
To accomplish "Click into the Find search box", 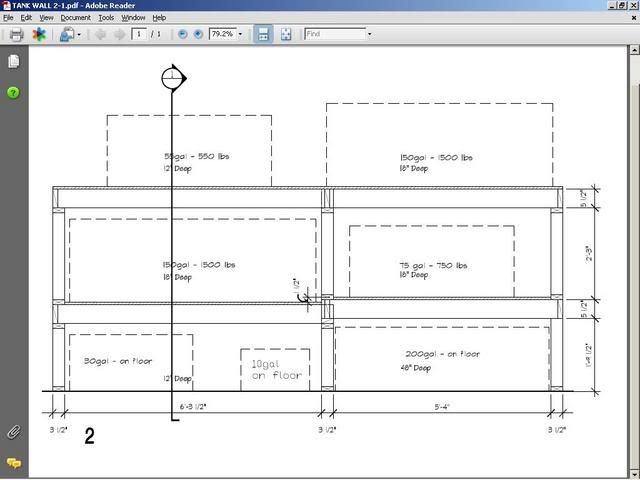I will click(335, 34).
